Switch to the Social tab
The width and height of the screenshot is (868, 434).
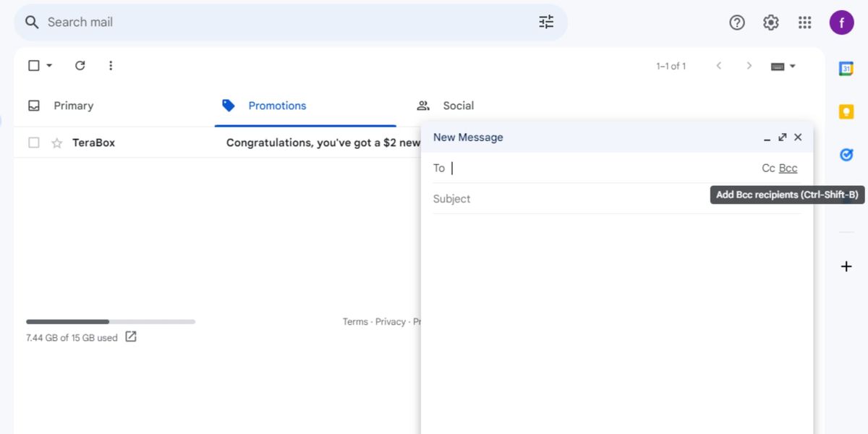tap(458, 106)
